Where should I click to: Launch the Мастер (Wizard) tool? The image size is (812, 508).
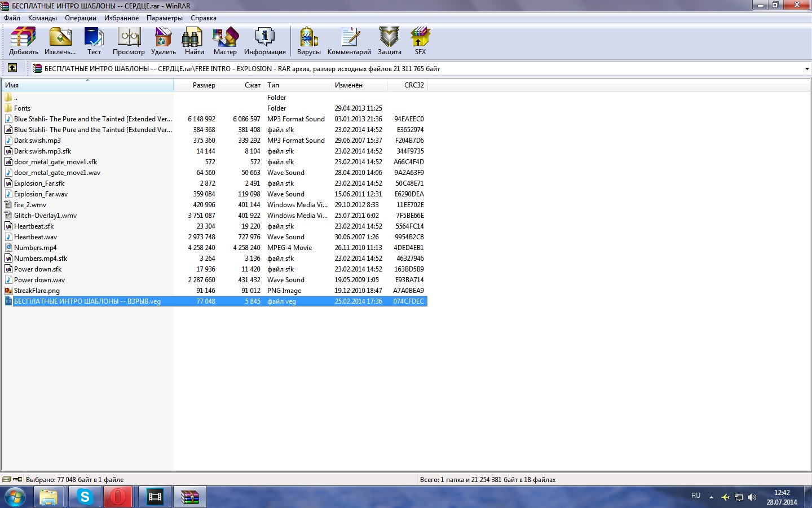tap(225, 42)
